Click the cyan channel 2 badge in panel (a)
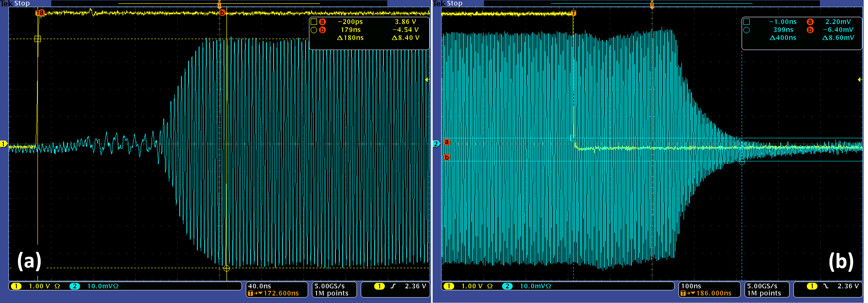The image size is (868, 303). [74, 286]
